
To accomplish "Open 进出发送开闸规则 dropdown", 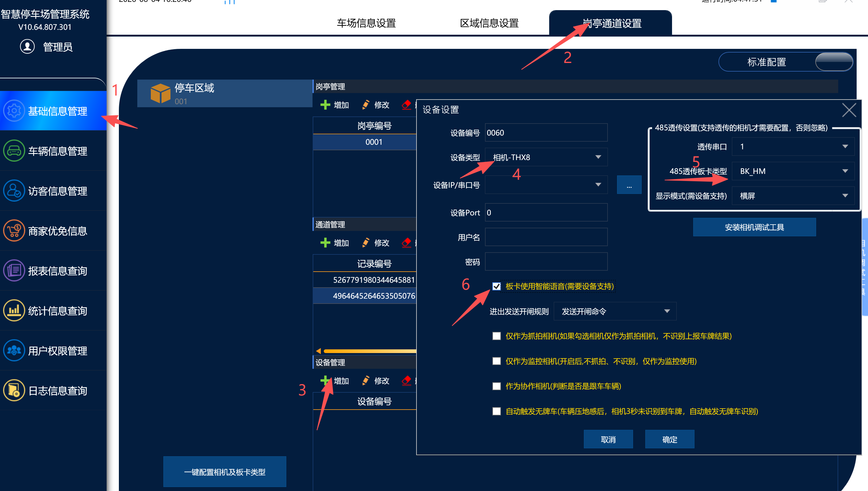I will click(615, 311).
